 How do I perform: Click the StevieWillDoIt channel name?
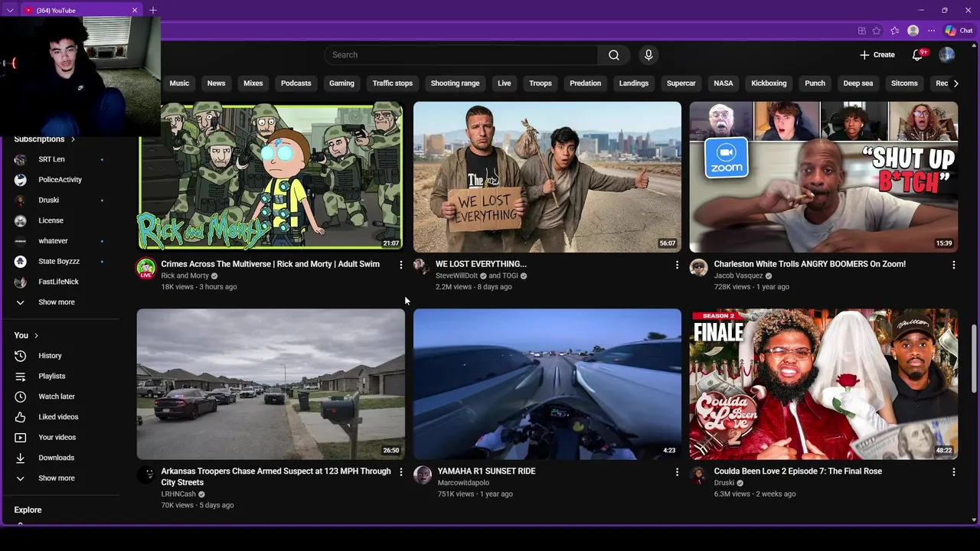point(456,275)
